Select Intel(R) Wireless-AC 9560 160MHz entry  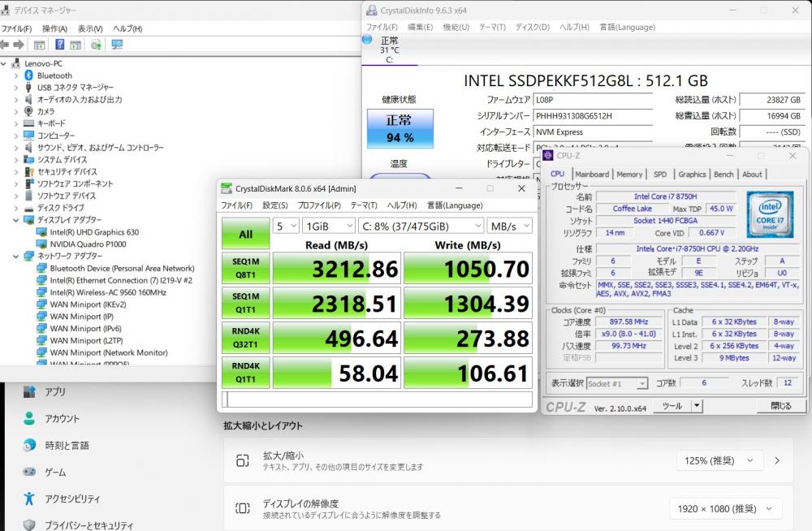(108, 292)
